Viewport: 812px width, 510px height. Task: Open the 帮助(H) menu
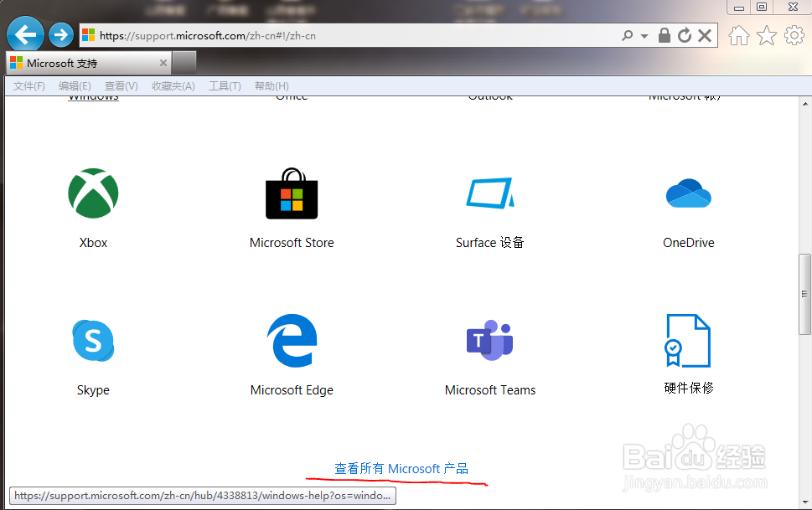pos(272,86)
